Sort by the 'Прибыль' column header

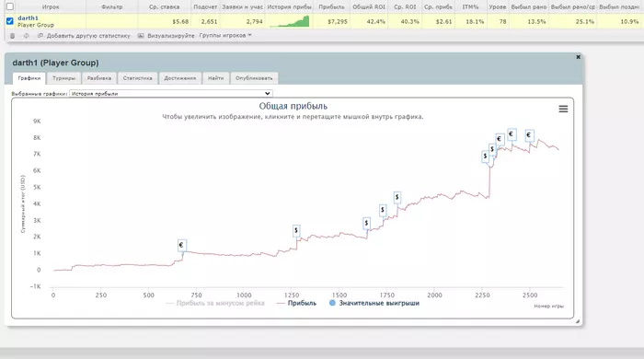click(x=331, y=7)
